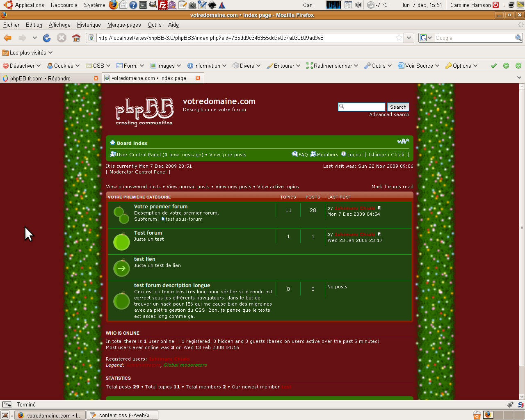Open Advanced search link
Image resolution: width=525 pixels, height=420 pixels.
pos(389,114)
